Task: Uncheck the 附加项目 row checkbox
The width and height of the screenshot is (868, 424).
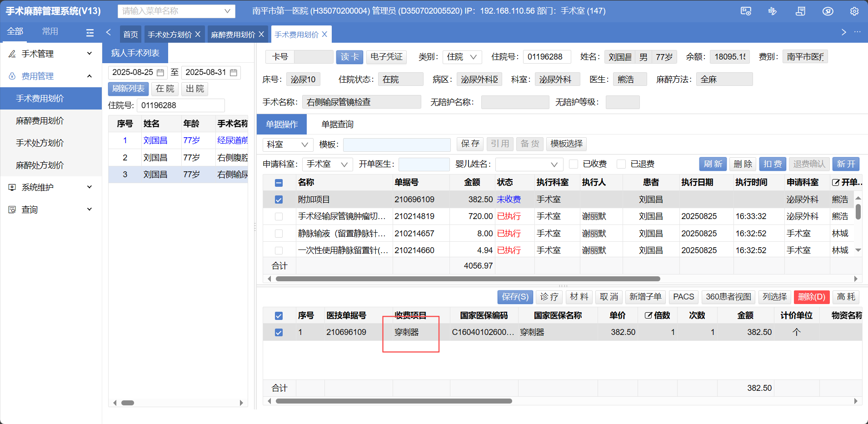Action: coord(279,200)
